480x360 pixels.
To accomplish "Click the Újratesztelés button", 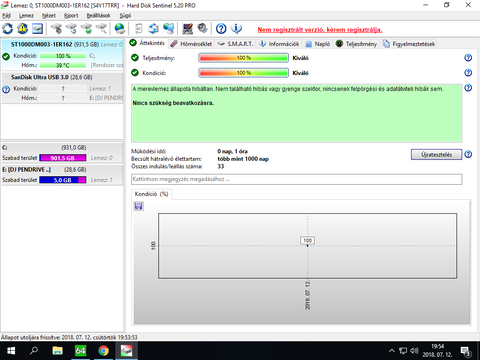I will [x=436, y=154].
